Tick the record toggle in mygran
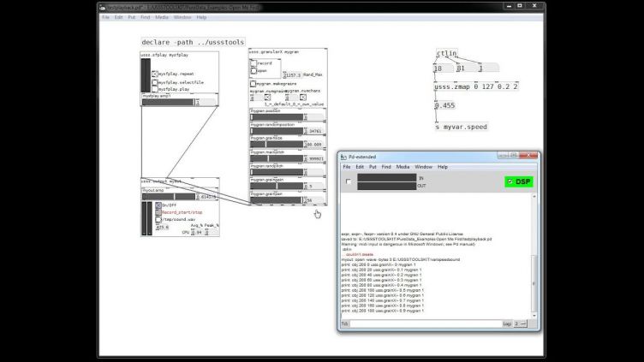This screenshot has width=644, height=362. [x=253, y=63]
